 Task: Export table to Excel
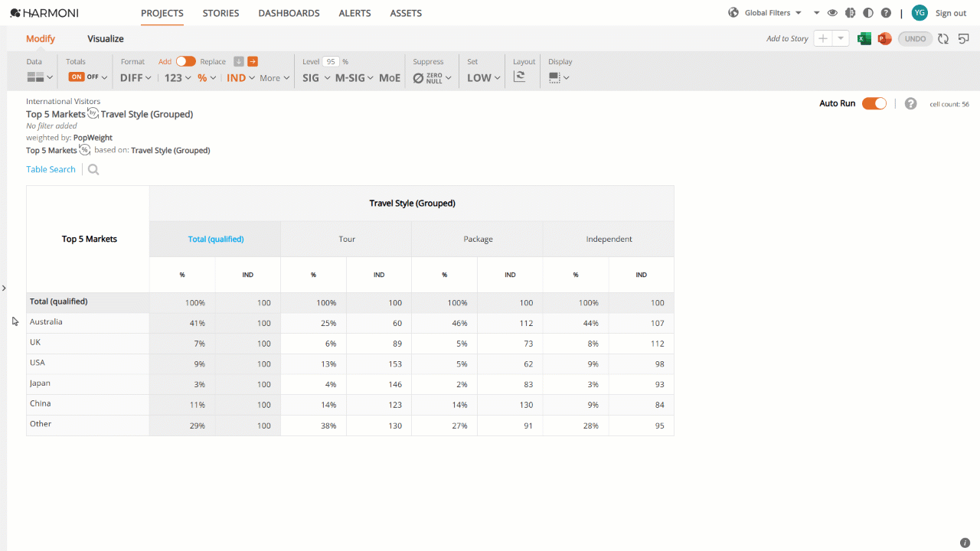tap(864, 39)
